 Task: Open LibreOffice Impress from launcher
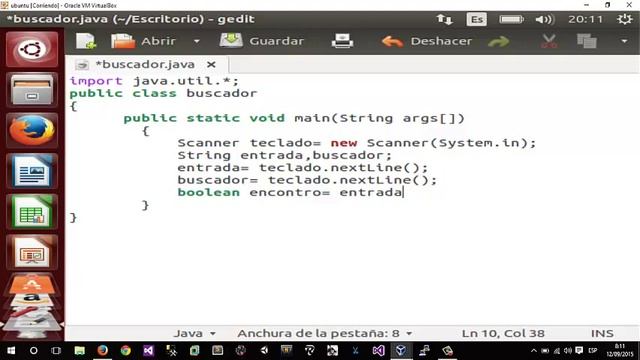[x=32, y=252]
